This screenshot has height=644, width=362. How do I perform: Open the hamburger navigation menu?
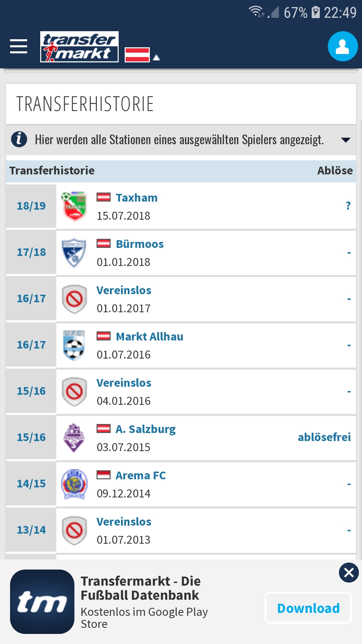click(x=18, y=46)
